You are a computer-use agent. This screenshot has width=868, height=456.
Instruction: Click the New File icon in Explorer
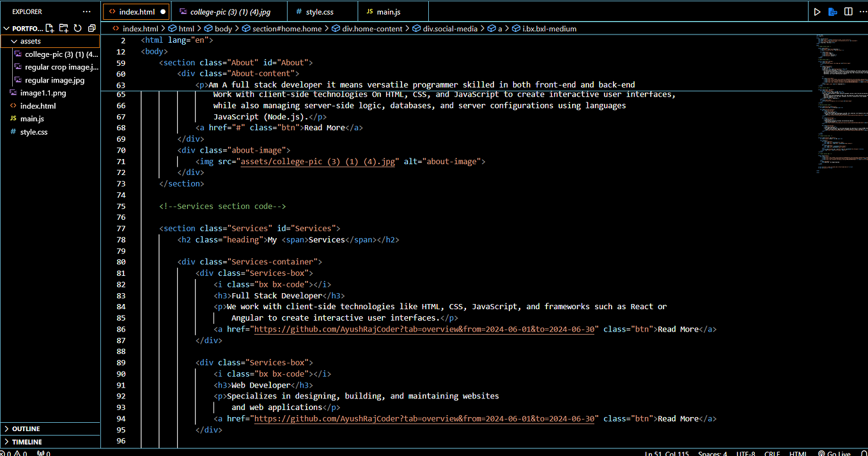pyautogui.click(x=49, y=28)
